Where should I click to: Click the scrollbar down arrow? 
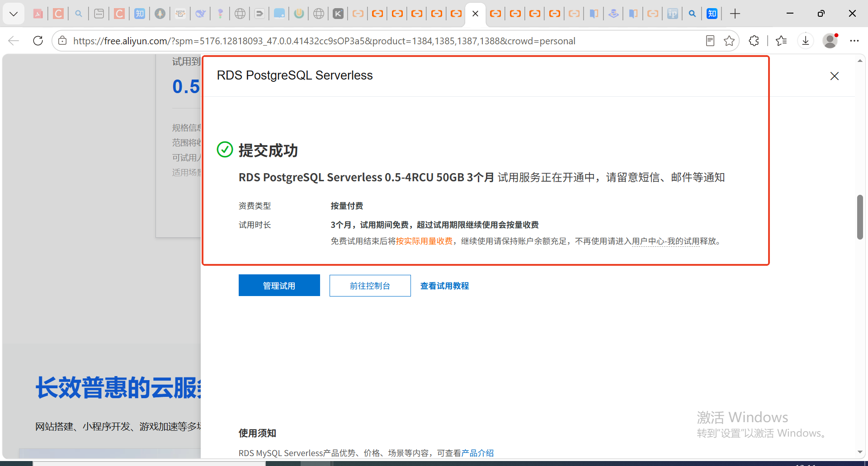point(860,452)
